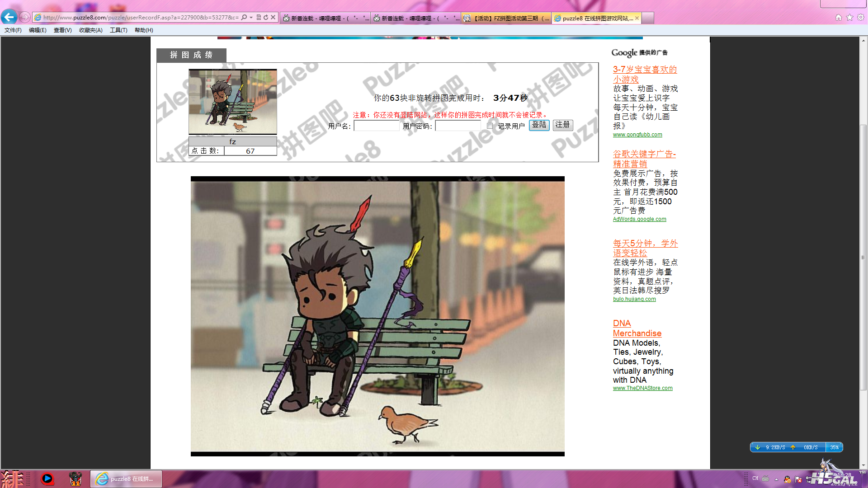Open the 编辑(E) menu
The width and height of the screenshot is (868, 488).
pyautogui.click(x=38, y=30)
